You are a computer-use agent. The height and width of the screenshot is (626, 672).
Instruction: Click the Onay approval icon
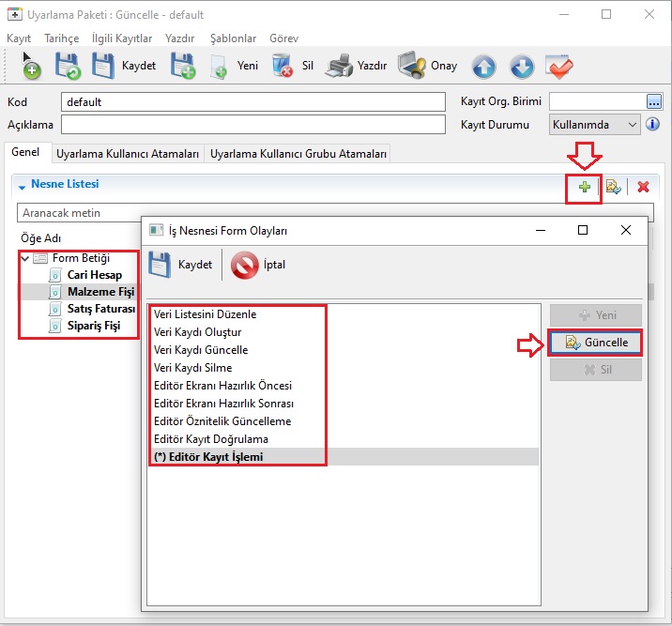click(x=412, y=66)
